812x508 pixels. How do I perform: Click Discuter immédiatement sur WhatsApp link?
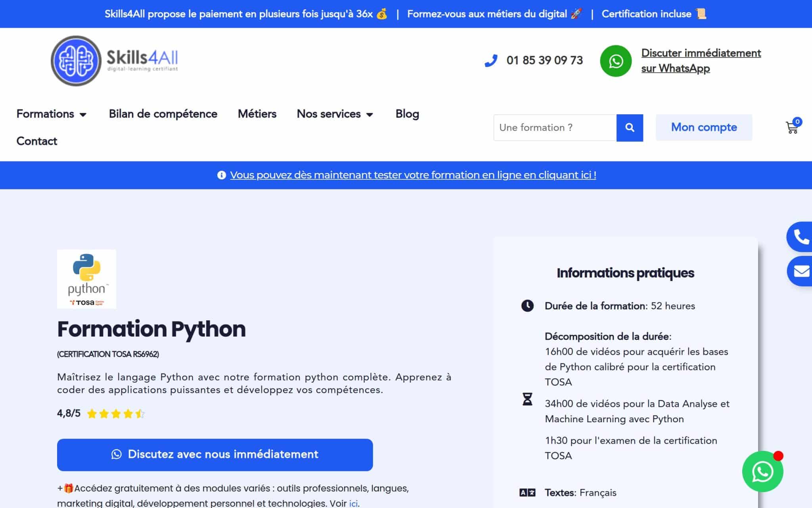(x=701, y=61)
